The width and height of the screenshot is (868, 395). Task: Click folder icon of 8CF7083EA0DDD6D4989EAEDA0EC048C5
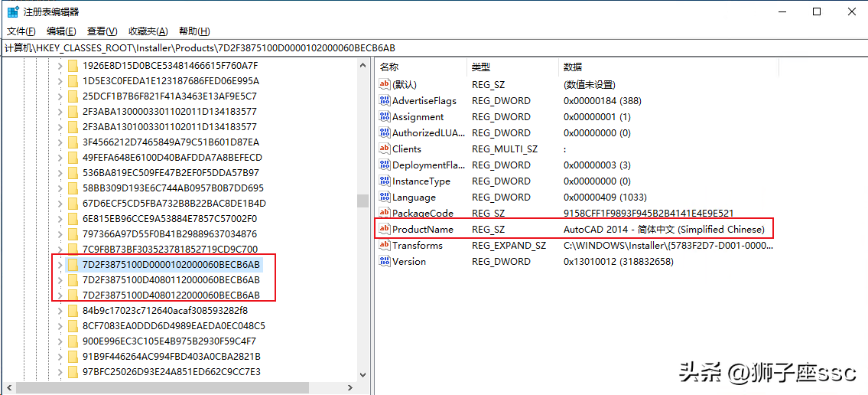pos(73,325)
